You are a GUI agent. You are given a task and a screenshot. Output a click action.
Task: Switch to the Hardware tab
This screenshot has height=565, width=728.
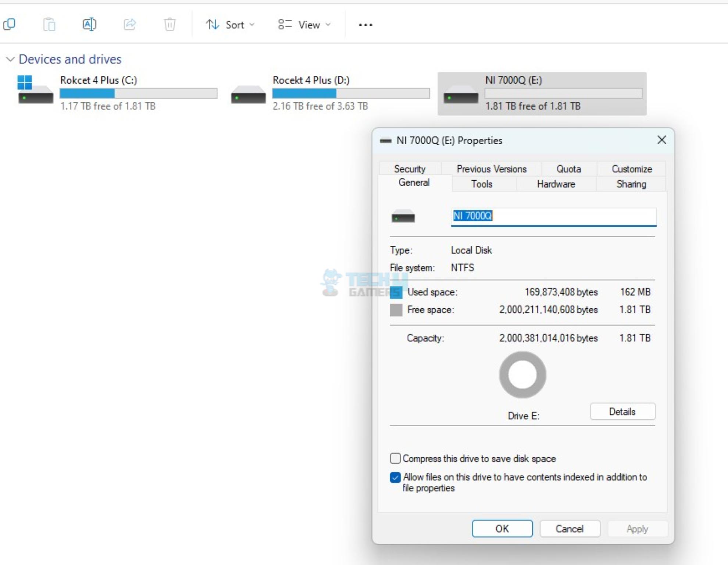(556, 184)
